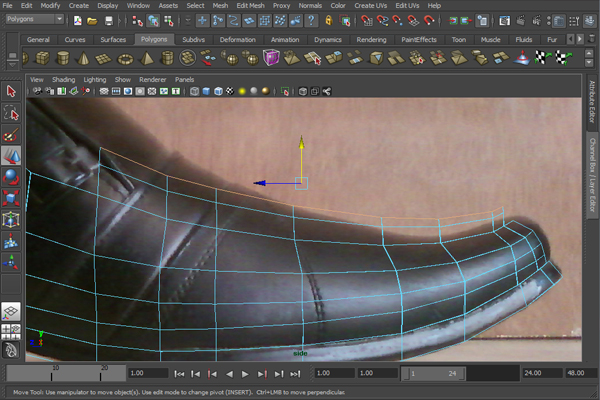The image size is (600, 400).
Task: Choose the Select tool arrow in toolbox
Action: (11, 91)
